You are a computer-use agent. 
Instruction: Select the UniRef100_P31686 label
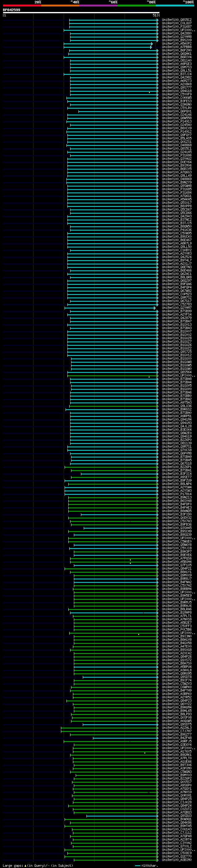point(176,155)
